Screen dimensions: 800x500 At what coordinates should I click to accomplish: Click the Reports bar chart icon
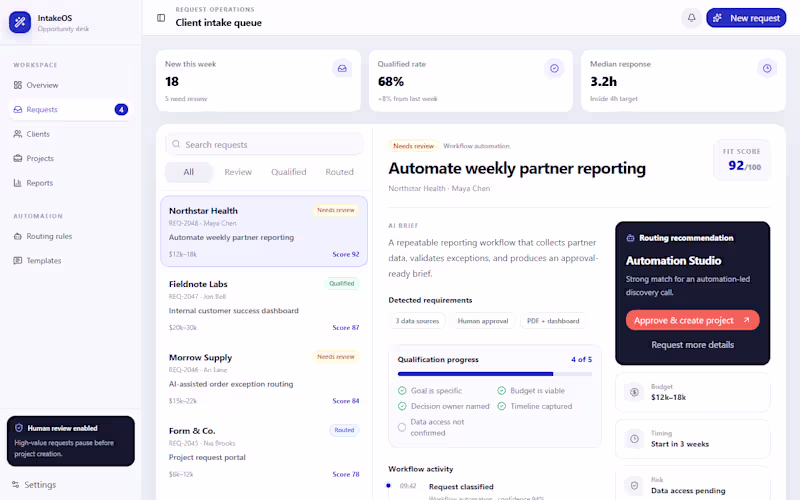(18, 183)
